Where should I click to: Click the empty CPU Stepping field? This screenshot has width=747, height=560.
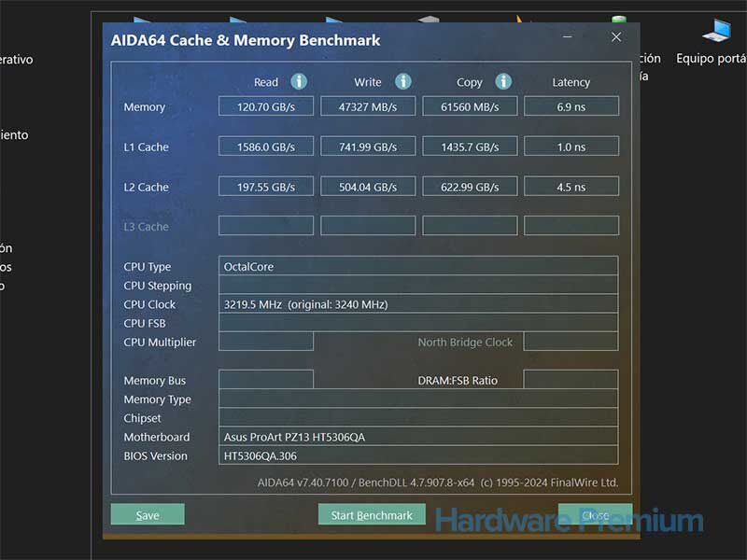[x=418, y=285]
